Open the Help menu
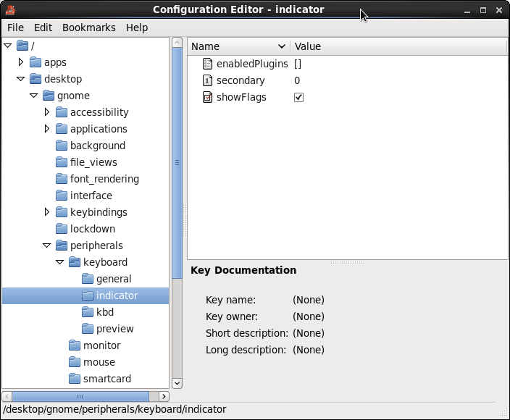Screen dimensions: 510x420 click(137, 28)
